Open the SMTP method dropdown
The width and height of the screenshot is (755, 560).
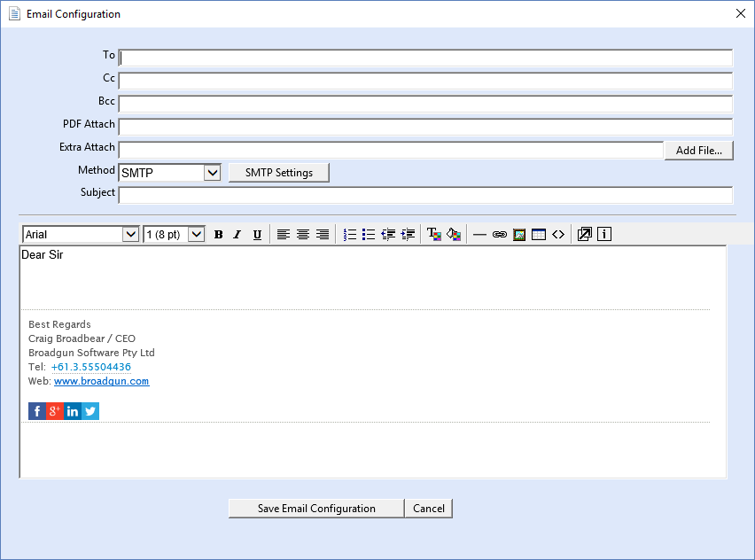pyautogui.click(x=212, y=173)
